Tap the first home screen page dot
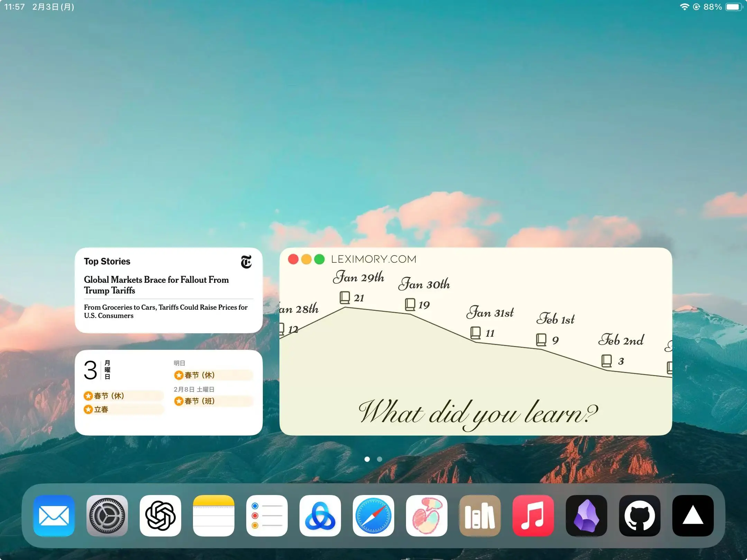Viewport: 747px width, 560px height. (x=367, y=459)
